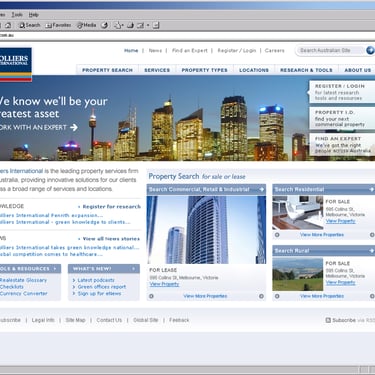Screen dimensions: 375x375
Task: Click the rural property thumbnail image
Action: (x=298, y=275)
